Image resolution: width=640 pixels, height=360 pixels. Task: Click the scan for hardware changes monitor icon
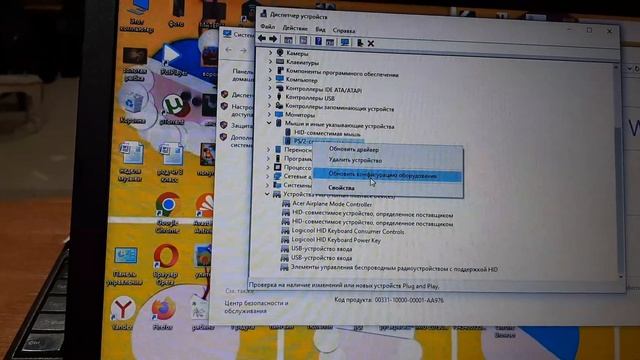(x=345, y=42)
